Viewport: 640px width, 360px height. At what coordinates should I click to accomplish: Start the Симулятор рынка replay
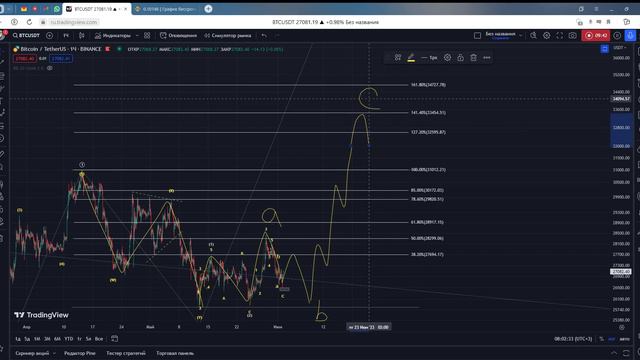click(x=227, y=36)
